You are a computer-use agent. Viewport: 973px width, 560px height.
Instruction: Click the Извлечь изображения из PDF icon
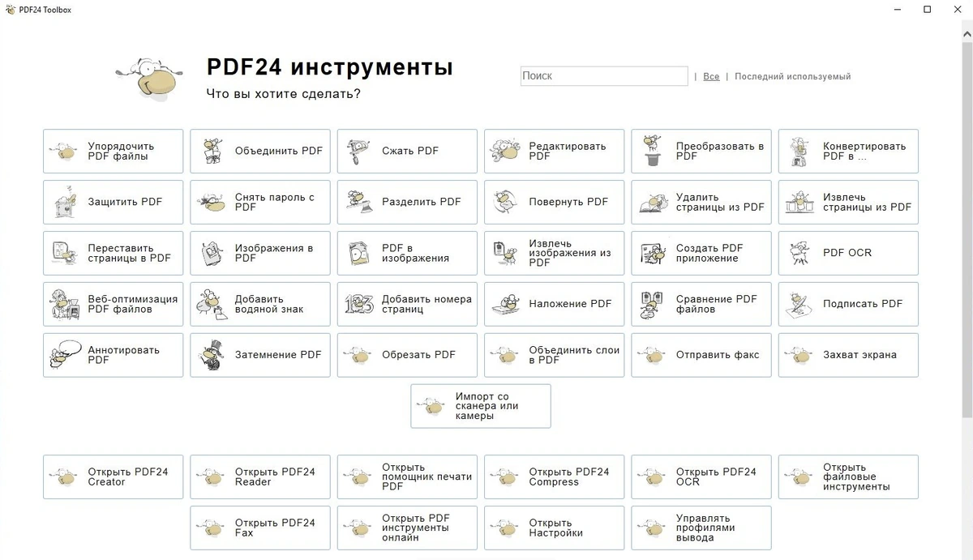pos(506,254)
